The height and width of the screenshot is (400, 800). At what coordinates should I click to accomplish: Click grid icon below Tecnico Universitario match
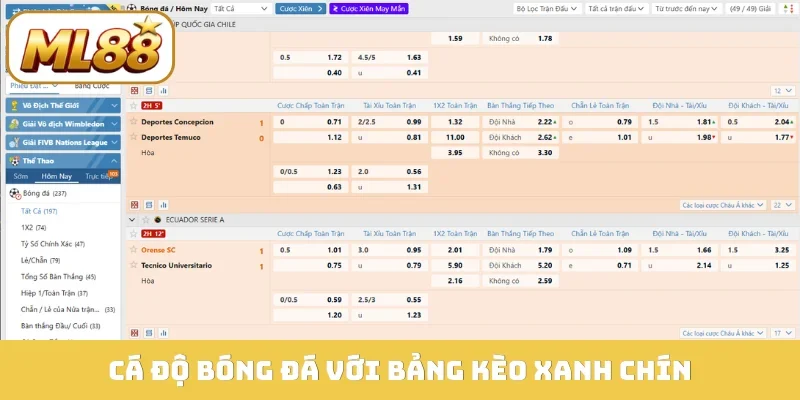click(134, 333)
